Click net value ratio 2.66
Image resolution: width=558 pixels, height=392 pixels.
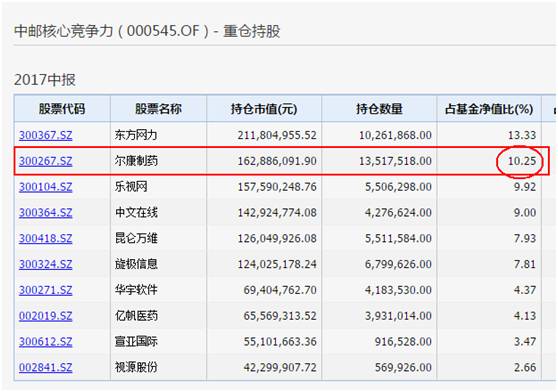pos(525,367)
